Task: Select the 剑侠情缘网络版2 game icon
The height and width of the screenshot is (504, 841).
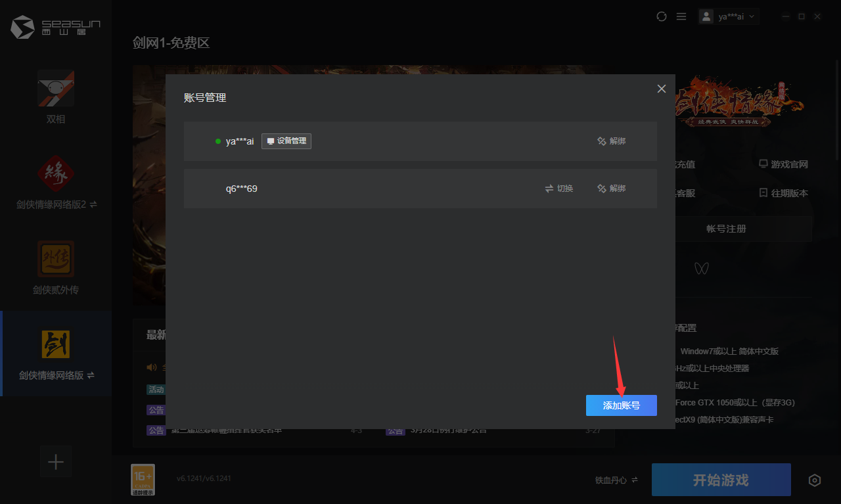Action: click(56, 174)
